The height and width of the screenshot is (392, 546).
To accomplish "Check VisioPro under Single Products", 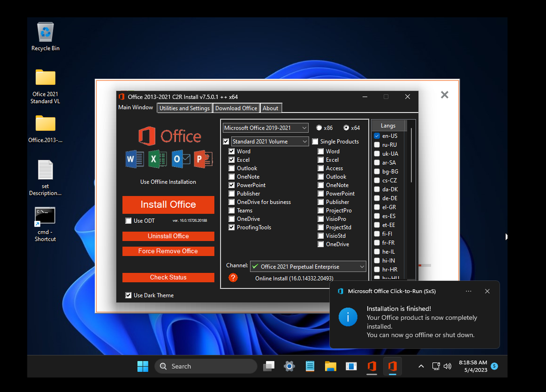I will coord(321,219).
